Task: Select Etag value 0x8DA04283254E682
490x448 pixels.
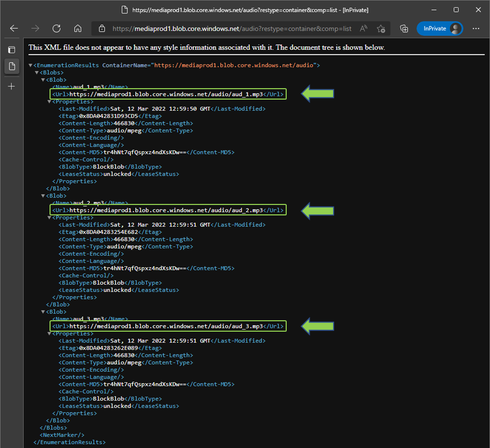Action: pyautogui.click(x=108, y=232)
